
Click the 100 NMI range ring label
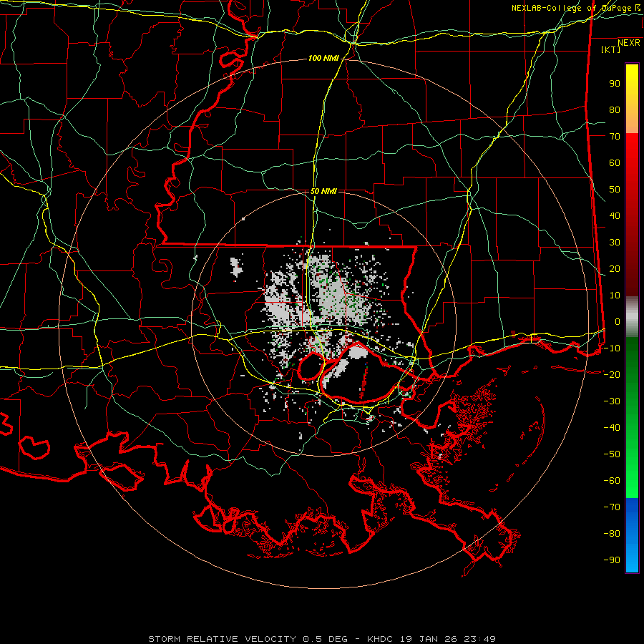(323, 58)
